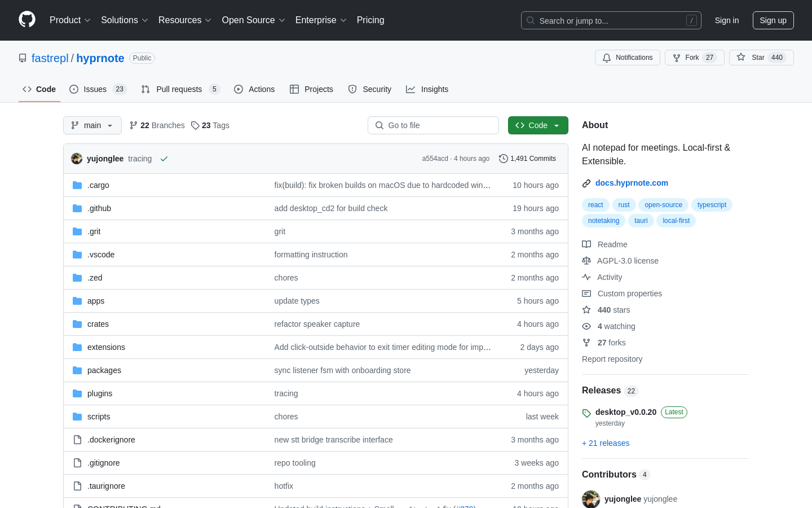Viewport: 812px width, 508px height.
Task: Open the .taurignore file
Action: (x=106, y=486)
